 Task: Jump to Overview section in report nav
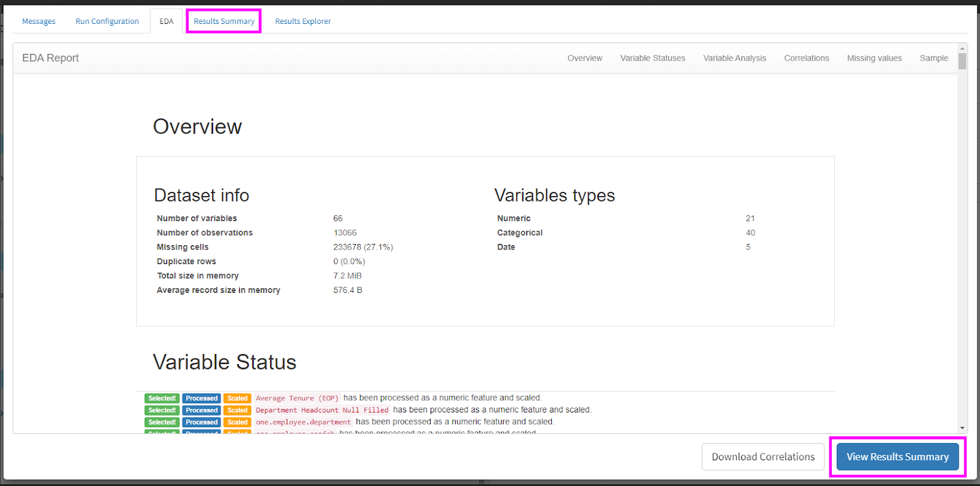pos(584,58)
